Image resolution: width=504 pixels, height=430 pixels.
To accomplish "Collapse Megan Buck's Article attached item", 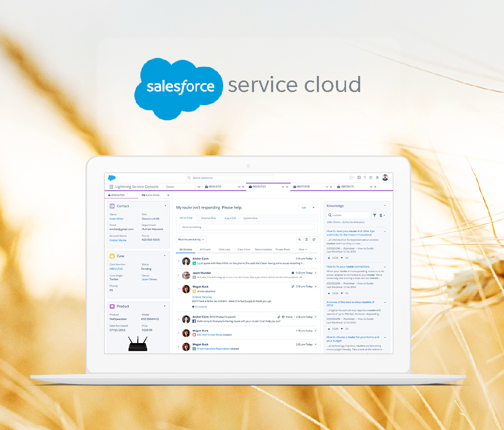I will 179,289.
